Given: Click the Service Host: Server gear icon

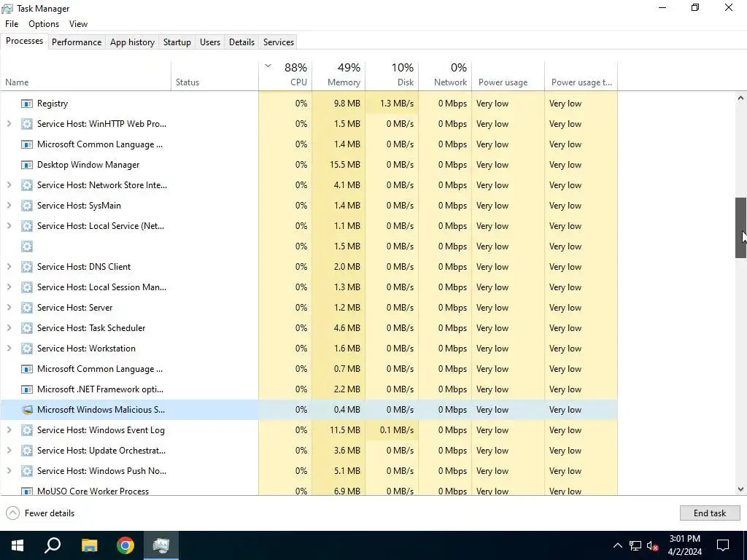Looking at the screenshot, I should coord(27,308).
